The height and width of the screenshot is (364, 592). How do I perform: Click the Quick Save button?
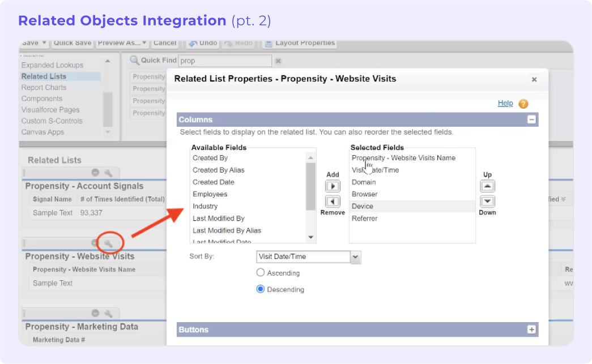73,43
